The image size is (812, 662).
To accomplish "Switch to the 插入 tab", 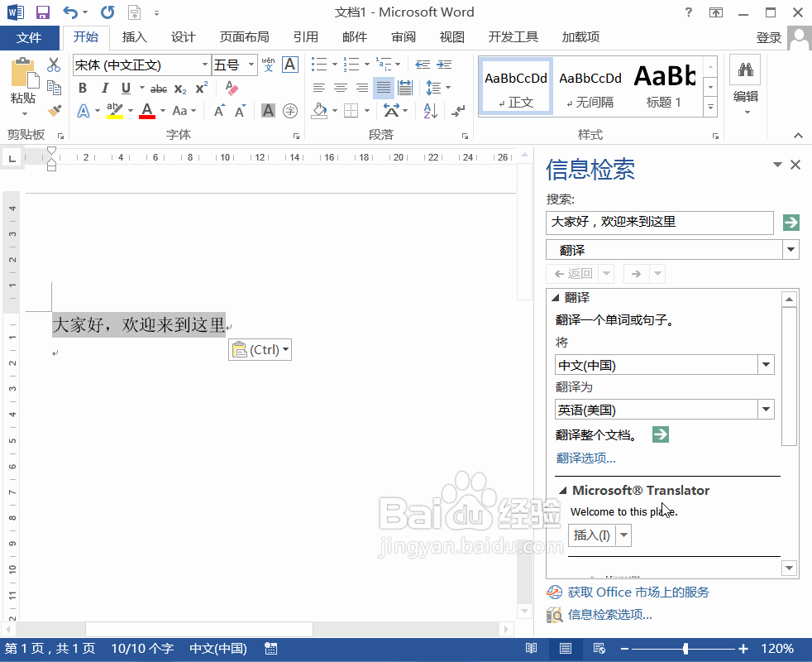I will (x=135, y=37).
